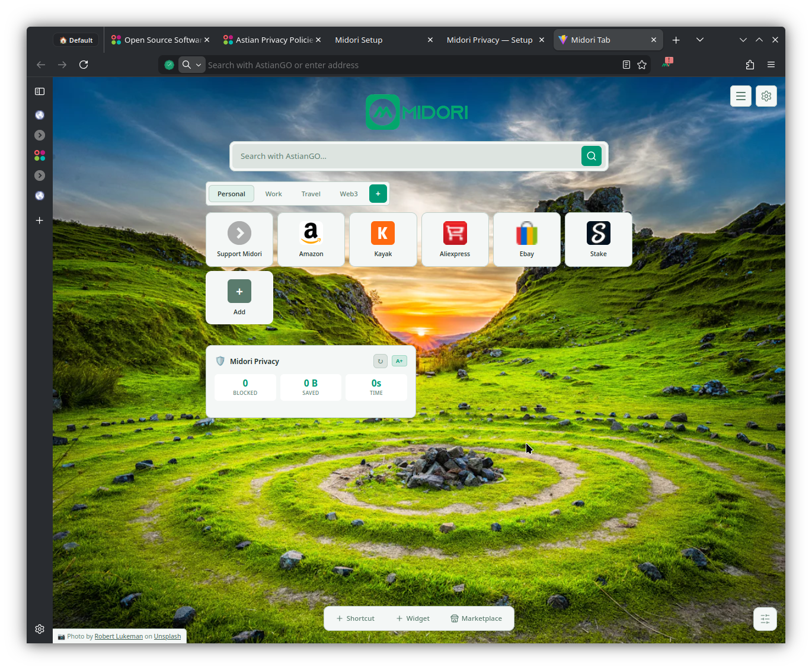
Task: Add a new sidebar panel
Action: [40, 221]
